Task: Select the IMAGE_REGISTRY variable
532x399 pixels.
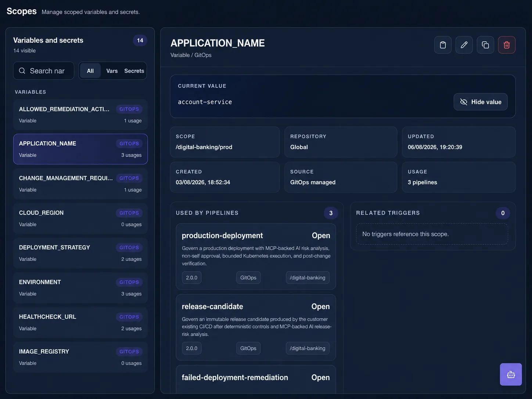Action: pyautogui.click(x=80, y=357)
